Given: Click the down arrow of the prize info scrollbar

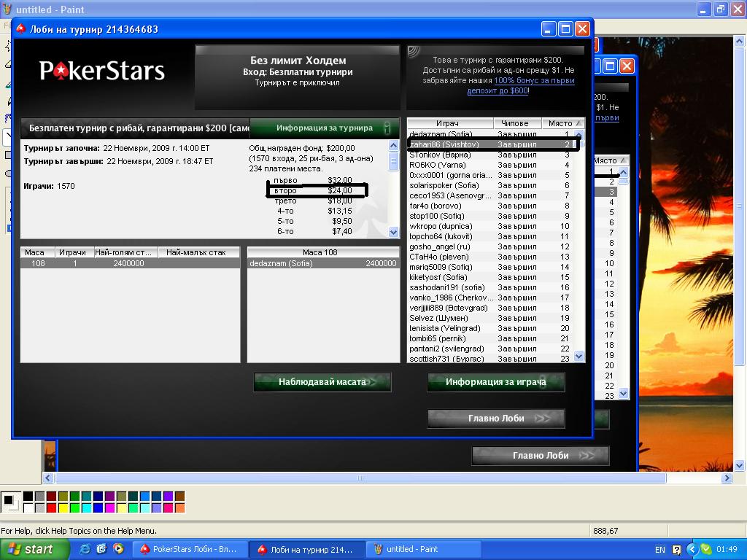Looking at the screenshot, I should (x=393, y=233).
